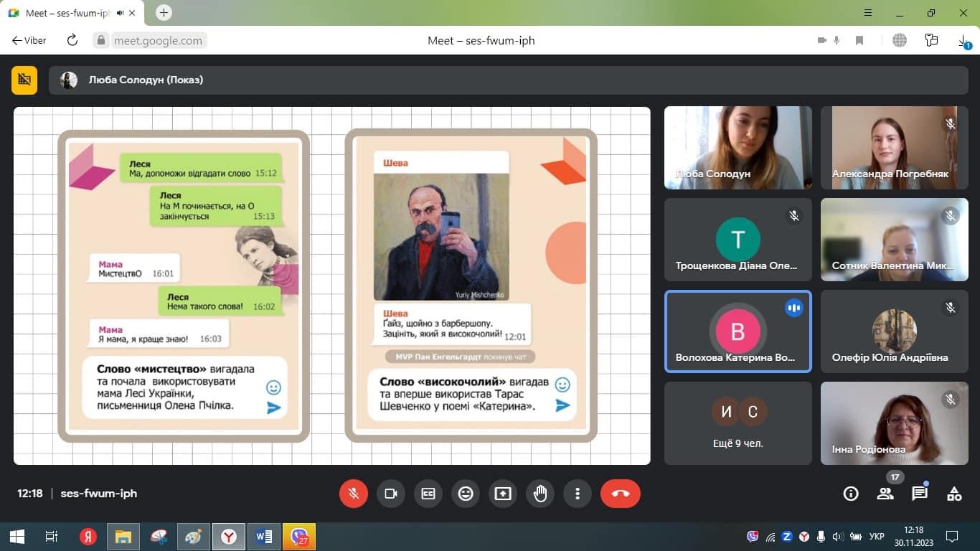Open downloads with badge 1
The width and height of the screenshot is (980, 551).
click(963, 42)
